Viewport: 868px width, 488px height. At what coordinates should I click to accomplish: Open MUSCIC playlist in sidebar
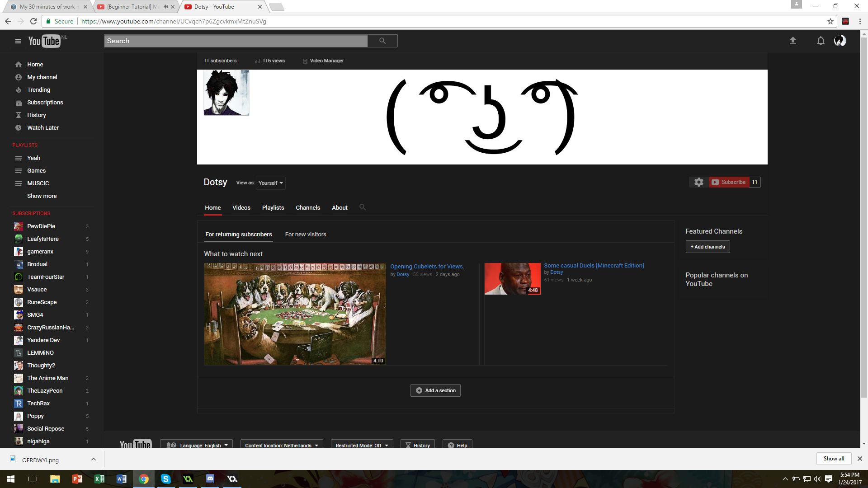tap(38, 183)
